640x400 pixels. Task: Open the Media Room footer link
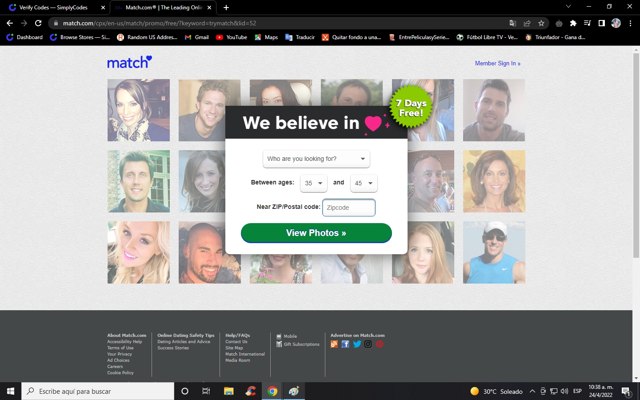click(238, 360)
